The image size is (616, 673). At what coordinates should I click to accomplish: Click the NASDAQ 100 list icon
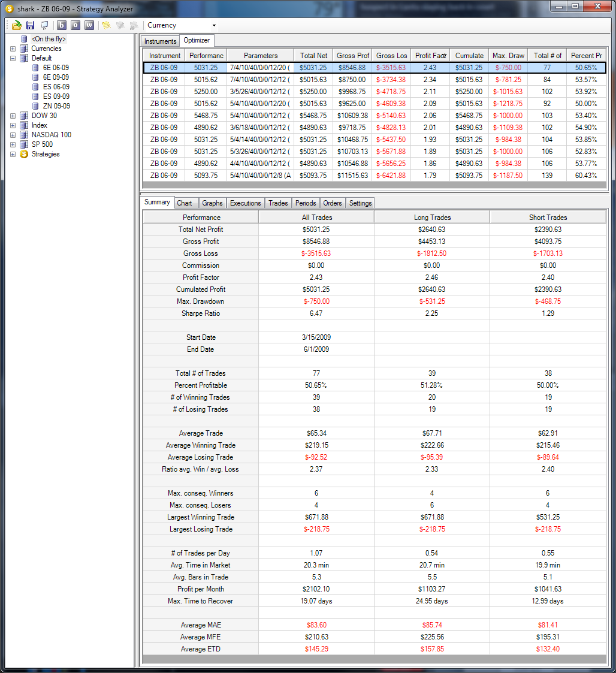(x=24, y=135)
